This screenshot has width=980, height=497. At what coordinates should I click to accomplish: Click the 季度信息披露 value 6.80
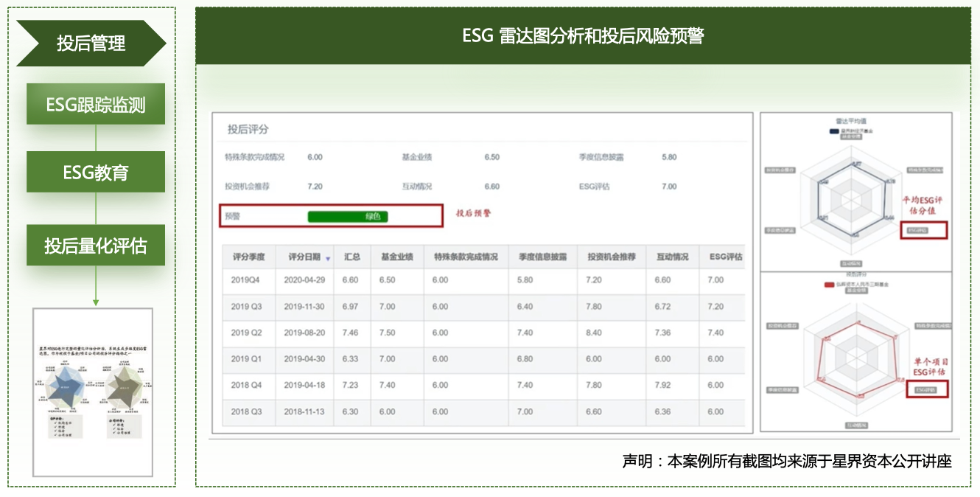coord(525,359)
